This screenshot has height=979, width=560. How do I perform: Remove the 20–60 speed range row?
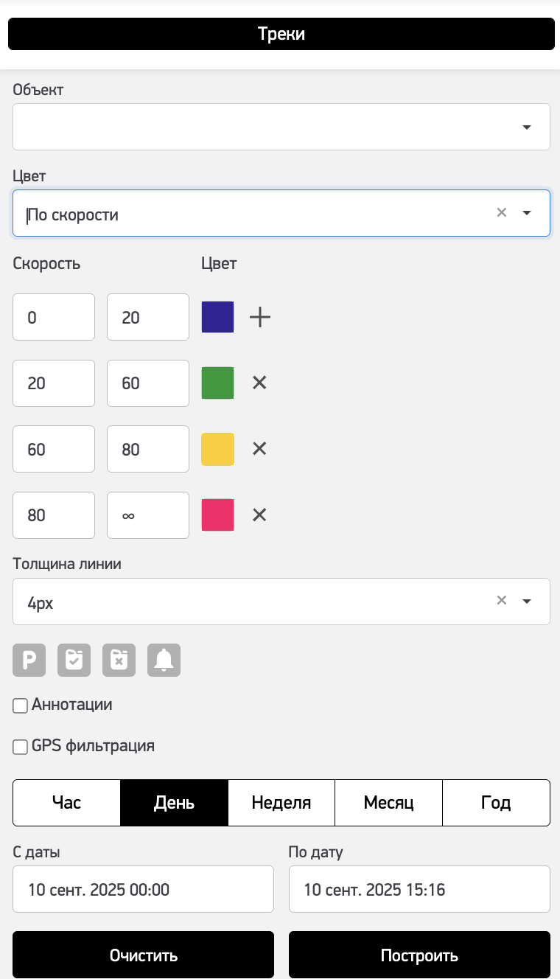[x=259, y=383]
